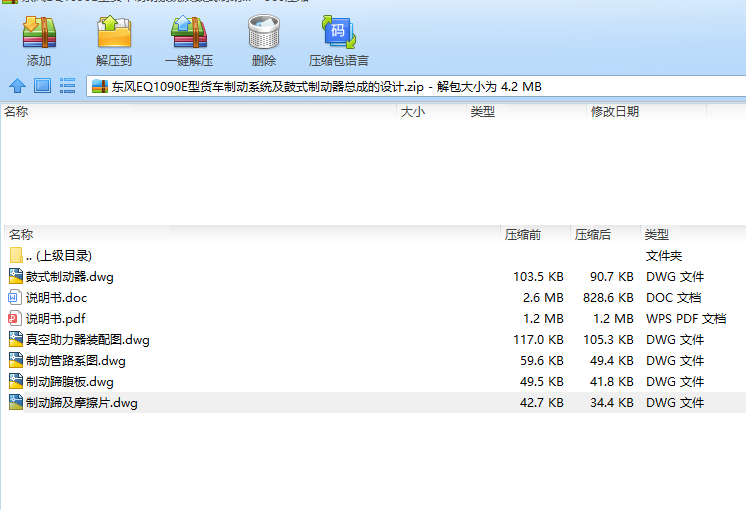Screen dimensions: 746x510
Task: Click the PDF icon of 说明书.pdf
Action: (x=14, y=319)
